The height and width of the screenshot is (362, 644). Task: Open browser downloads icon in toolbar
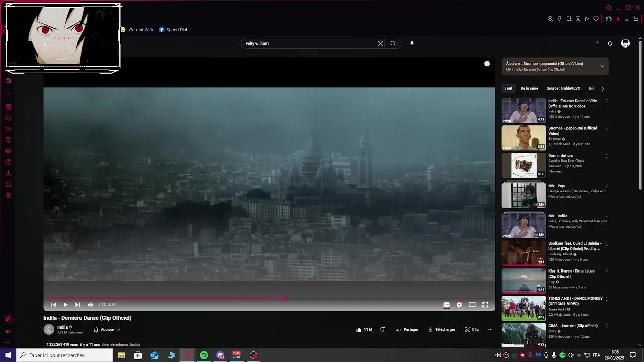627,19
